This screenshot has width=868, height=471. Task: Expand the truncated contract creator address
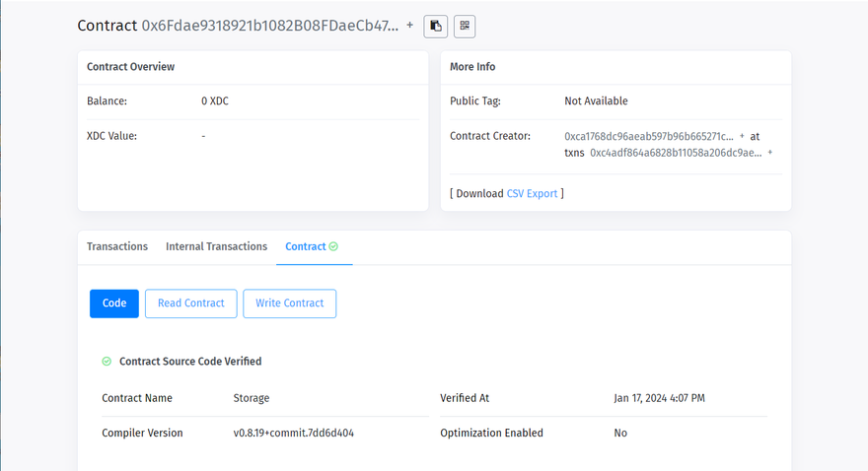click(742, 136)
